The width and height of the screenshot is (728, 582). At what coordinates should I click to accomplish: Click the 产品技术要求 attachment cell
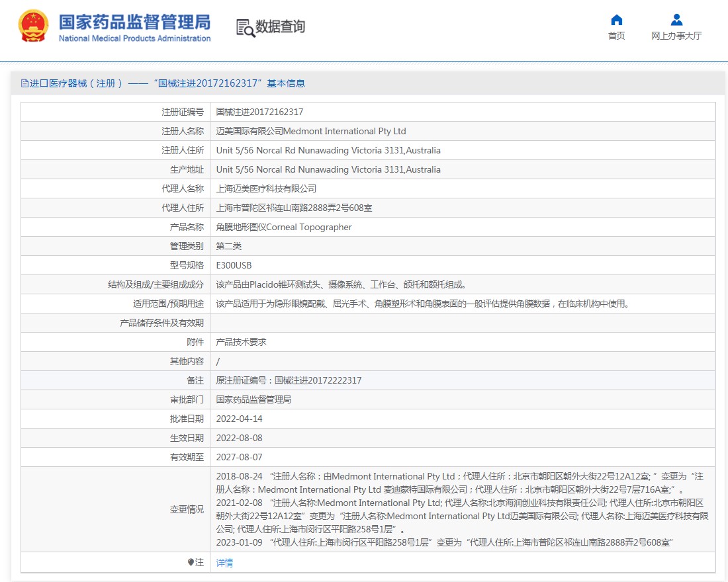pos(241,342)
